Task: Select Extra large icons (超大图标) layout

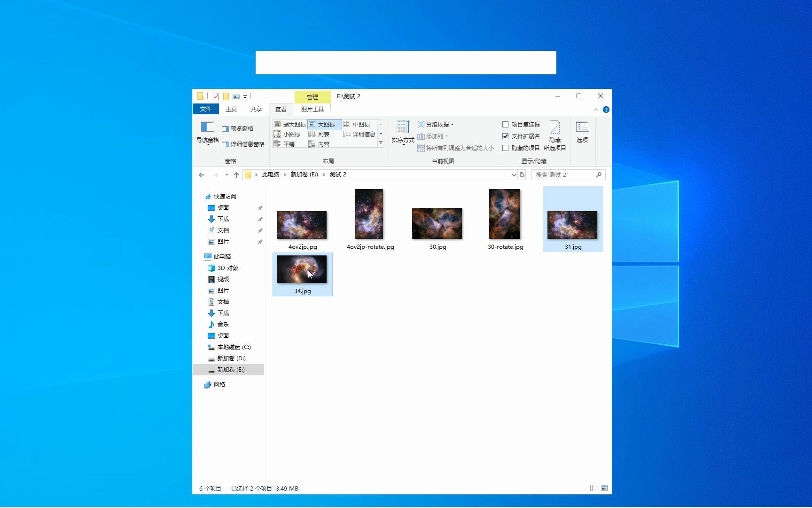Action: [290, 124]
